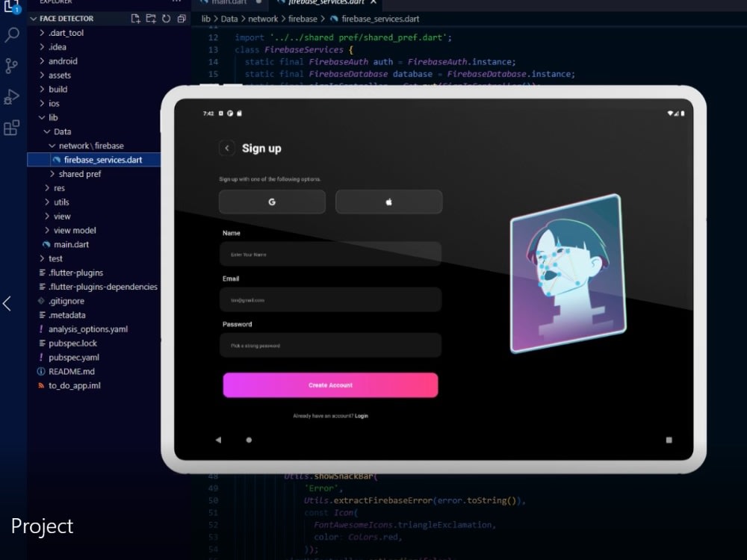Open the Source Control panel

click(x=11, y=66)
